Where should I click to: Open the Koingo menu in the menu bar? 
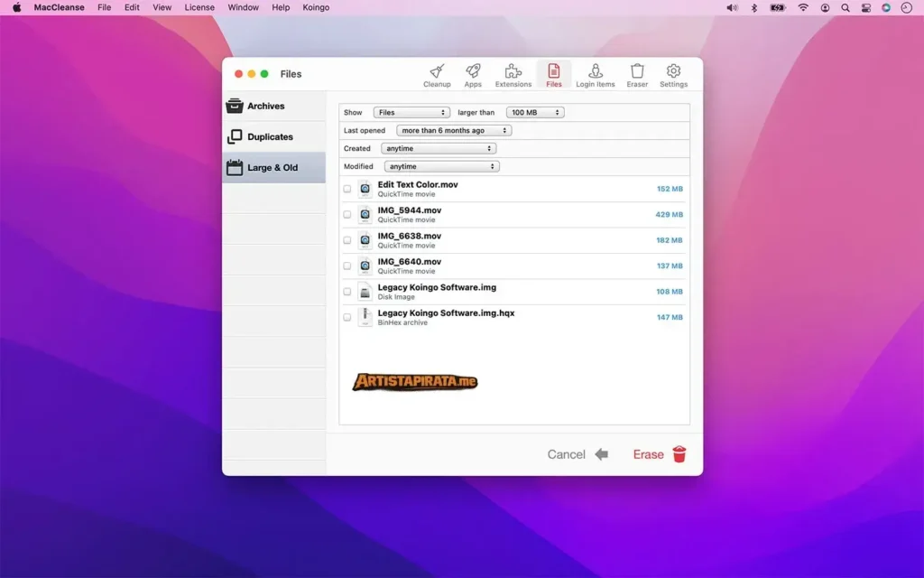[316, 7]
